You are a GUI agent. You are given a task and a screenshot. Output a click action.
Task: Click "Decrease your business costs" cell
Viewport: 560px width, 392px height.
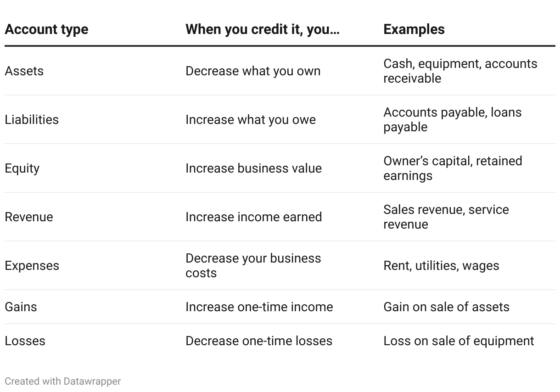point(253,265)
